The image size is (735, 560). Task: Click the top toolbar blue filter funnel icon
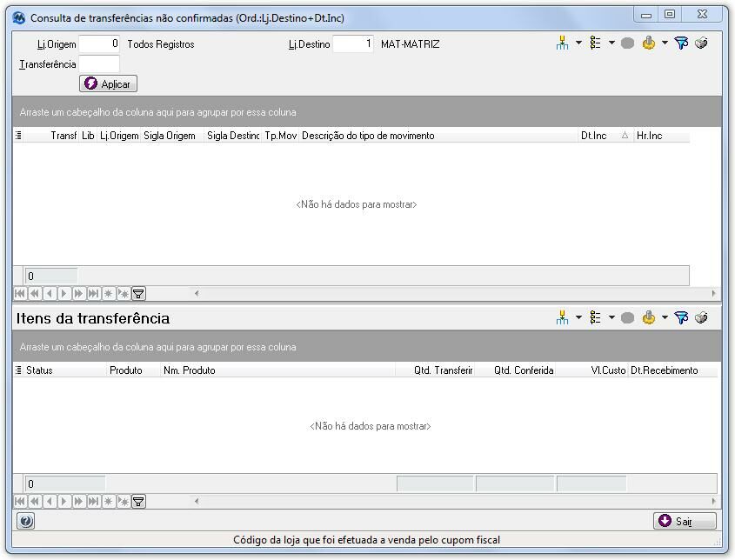pos(681,43)
